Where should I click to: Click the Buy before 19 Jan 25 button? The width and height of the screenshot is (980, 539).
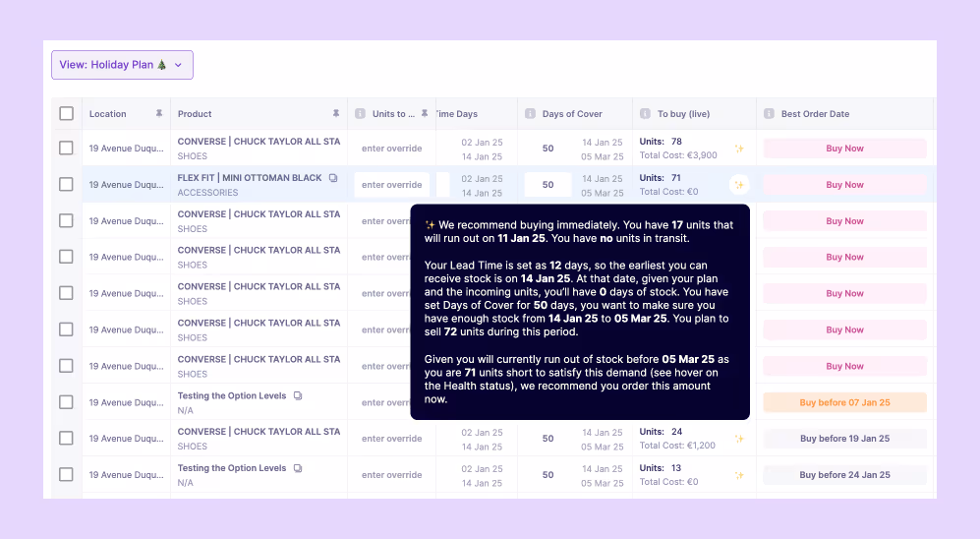pos(845,439)
